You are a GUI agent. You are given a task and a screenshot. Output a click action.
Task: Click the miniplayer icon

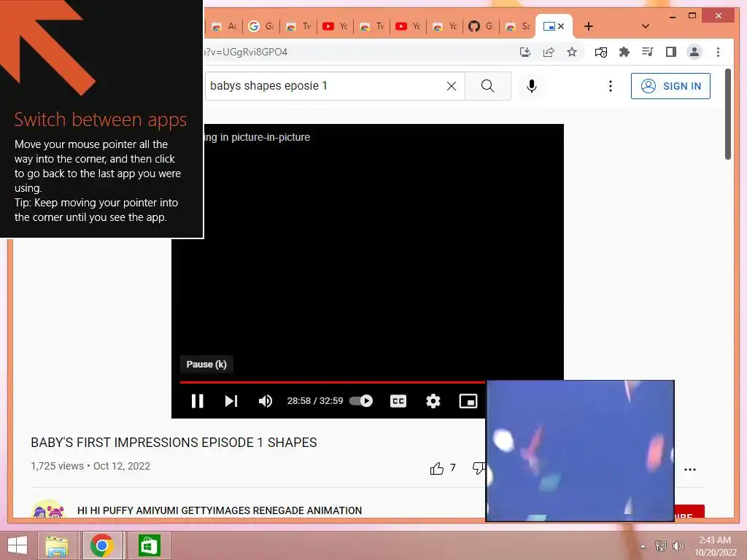click(468, 401)
